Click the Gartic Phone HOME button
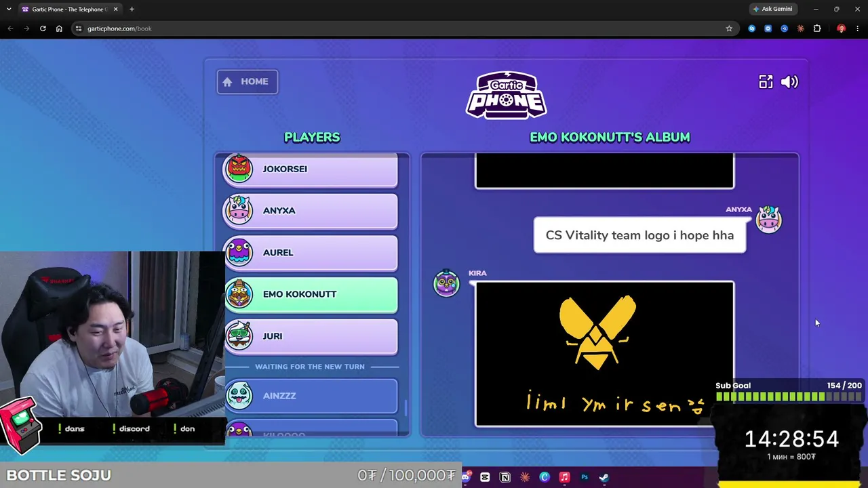 click(247, 82)
